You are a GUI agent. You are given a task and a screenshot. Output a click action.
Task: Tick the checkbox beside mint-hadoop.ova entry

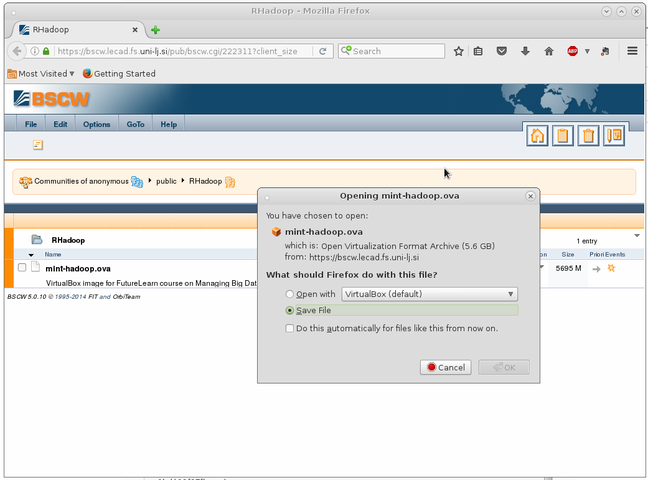pos(22,268)
